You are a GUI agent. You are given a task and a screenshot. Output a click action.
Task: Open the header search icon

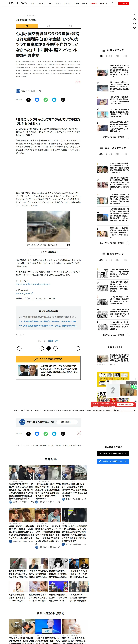click(113, 4)
